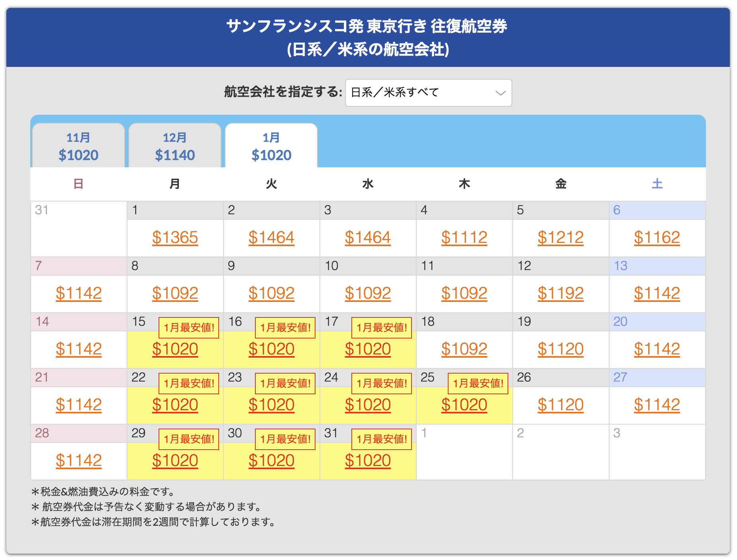
Task: Select the $1142 fare on Sunday January 7
Action: [x=78, y=294]
